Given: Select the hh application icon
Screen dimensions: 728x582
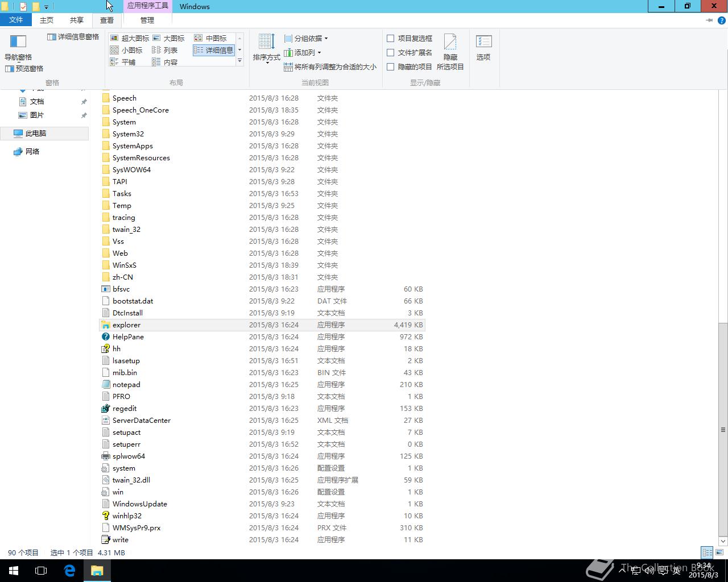Looking at the screenshot, I should click(x=105, y=348).
